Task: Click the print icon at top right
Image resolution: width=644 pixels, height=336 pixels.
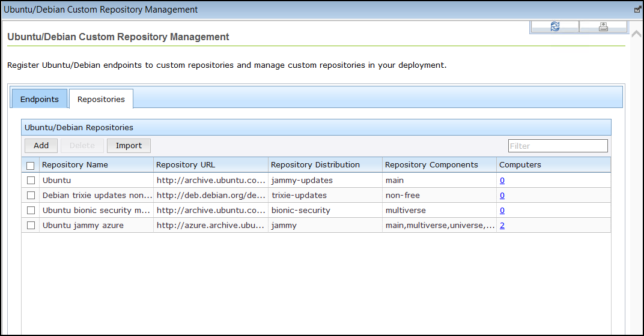Action: coord(603,26)
